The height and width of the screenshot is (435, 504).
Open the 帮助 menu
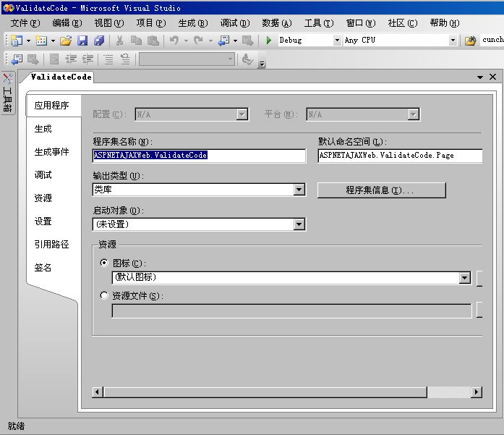445,23
